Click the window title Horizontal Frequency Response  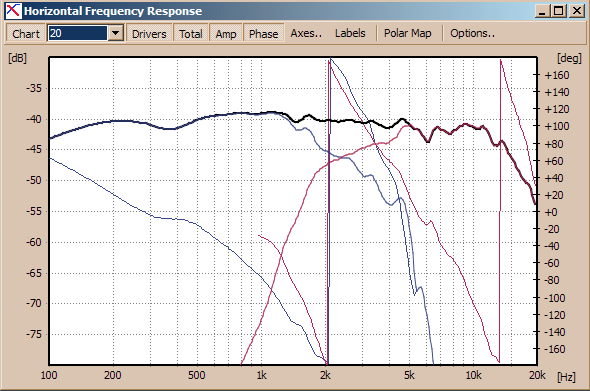coord(113,11)
